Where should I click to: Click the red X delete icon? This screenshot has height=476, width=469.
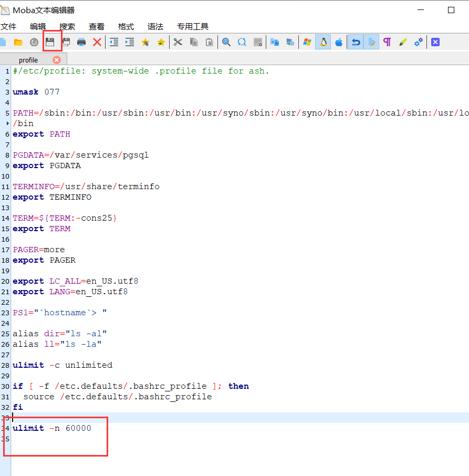coord(97,42)
